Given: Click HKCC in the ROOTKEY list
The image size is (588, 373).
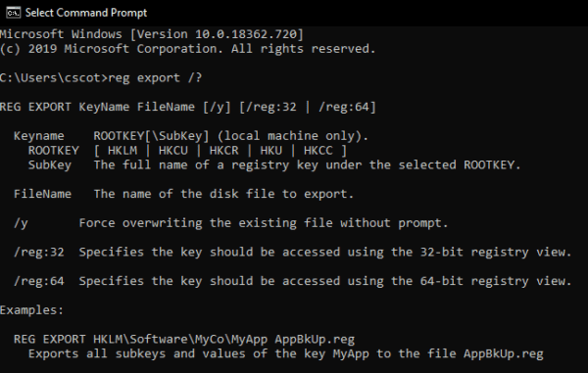Looking at the screenshot, I should coord(318,151).
